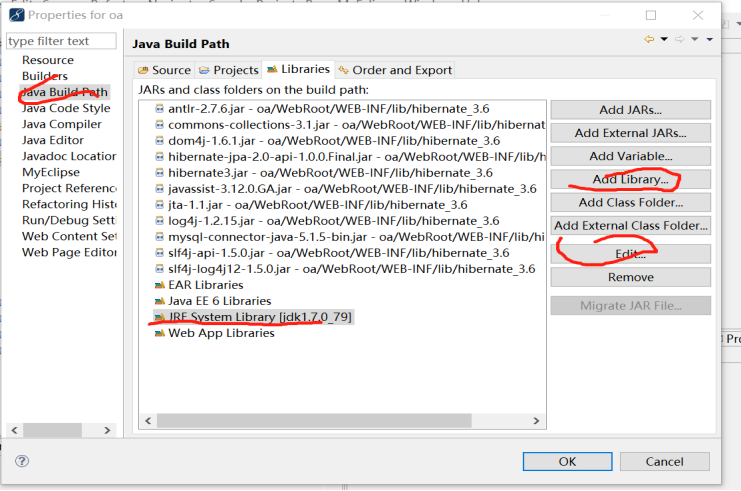Open the back history dropdown arrow

(664, 39)
